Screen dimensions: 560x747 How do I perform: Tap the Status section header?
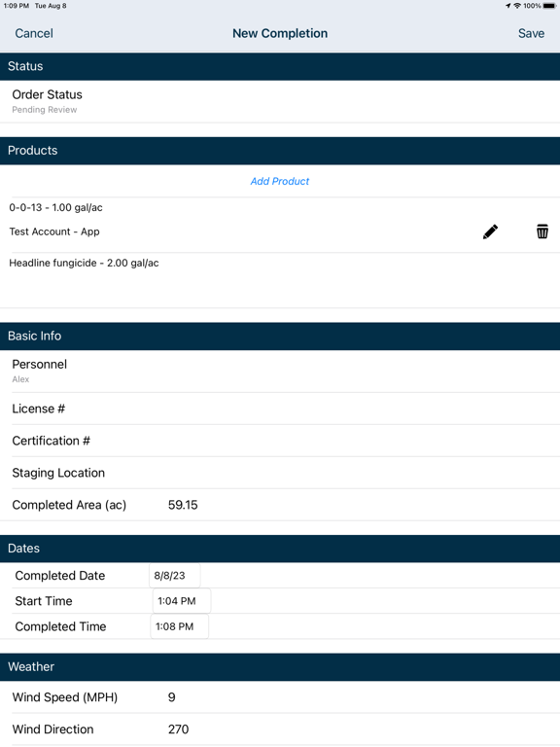(x=280, y=66)
